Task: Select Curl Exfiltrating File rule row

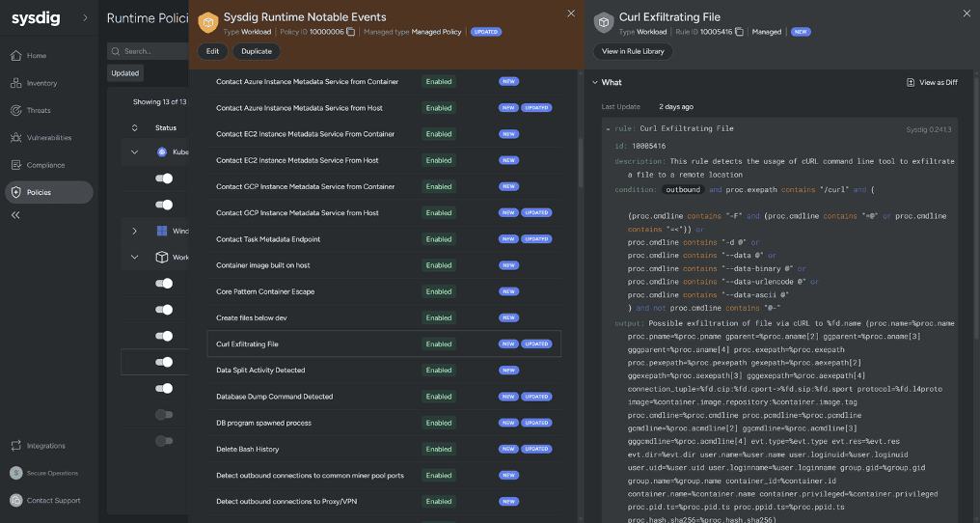Action: tap(384, 344)
